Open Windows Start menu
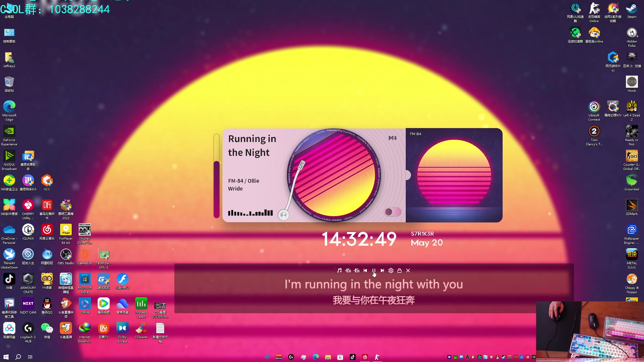Viewport: 644px width, 362px height. pos(6,357)
